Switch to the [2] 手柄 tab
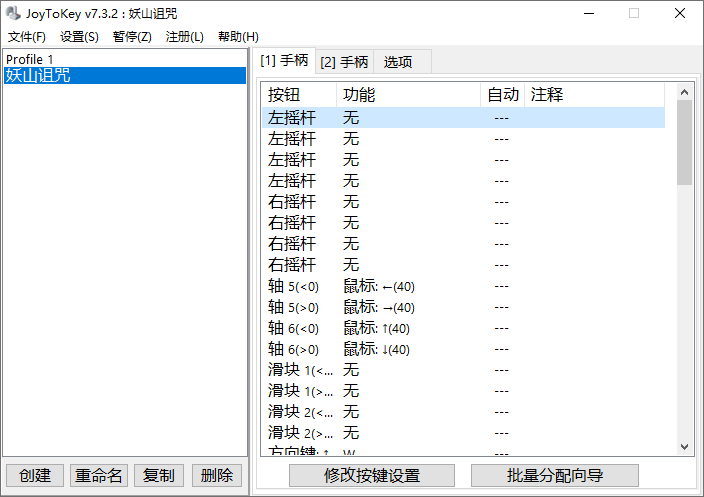 tap(344, 62)
